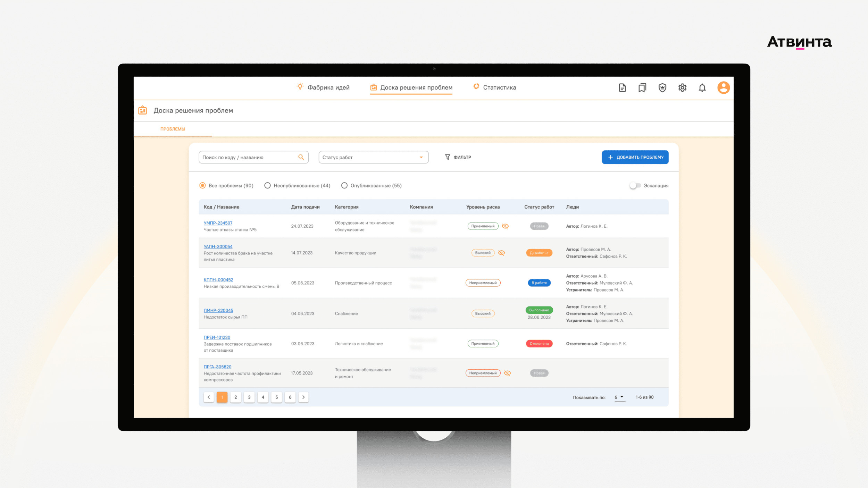Click the Фильтр button
Viewport: 868px width, 488px height.
[x=458, y=157]
